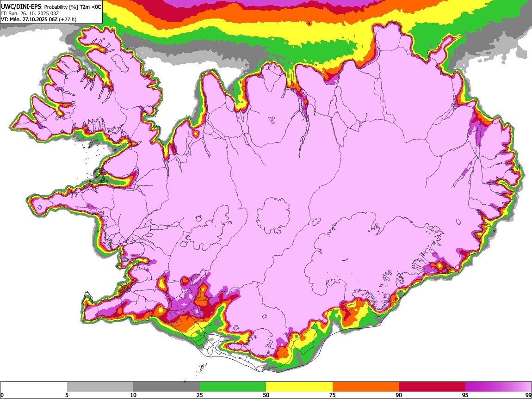The height and width of the screenshot is (399, 532).
Task: Click the legend tick label '25'
Action: tap(199, 395)
